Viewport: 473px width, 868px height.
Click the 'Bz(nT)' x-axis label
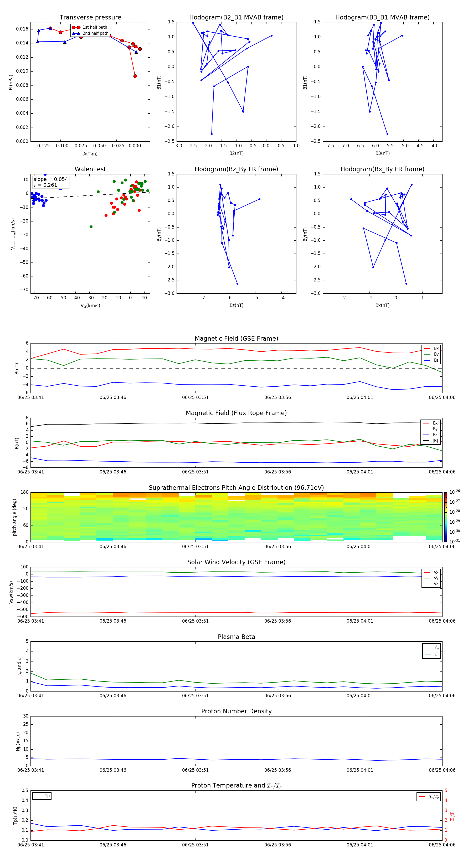(x=236, y=305)
